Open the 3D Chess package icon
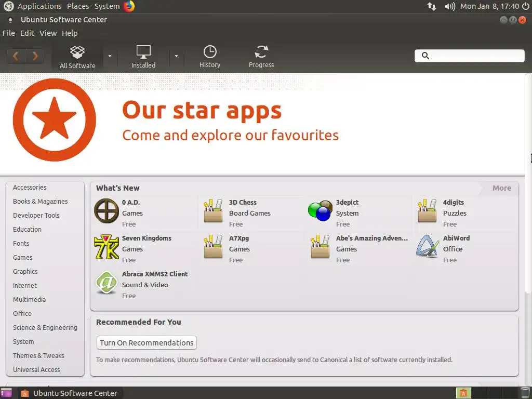 click(213, 211)
